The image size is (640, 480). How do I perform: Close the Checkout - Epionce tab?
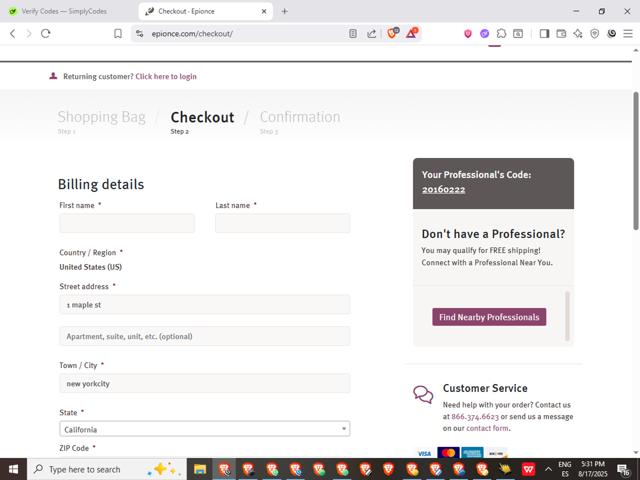(x=264, y=11)
